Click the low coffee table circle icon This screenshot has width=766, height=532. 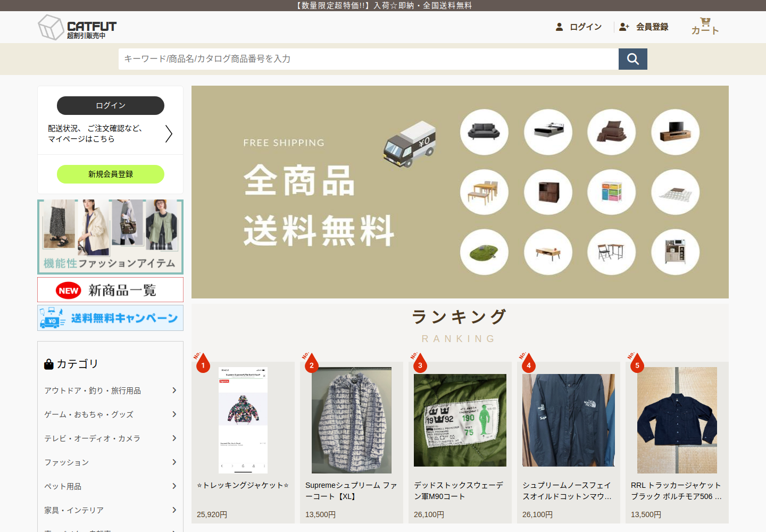548,252
